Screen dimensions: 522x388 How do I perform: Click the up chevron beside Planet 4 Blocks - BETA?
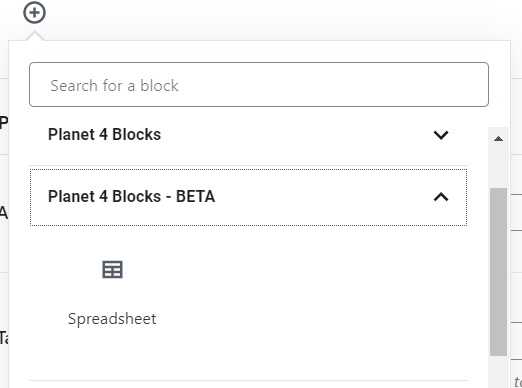coord(441,197)
